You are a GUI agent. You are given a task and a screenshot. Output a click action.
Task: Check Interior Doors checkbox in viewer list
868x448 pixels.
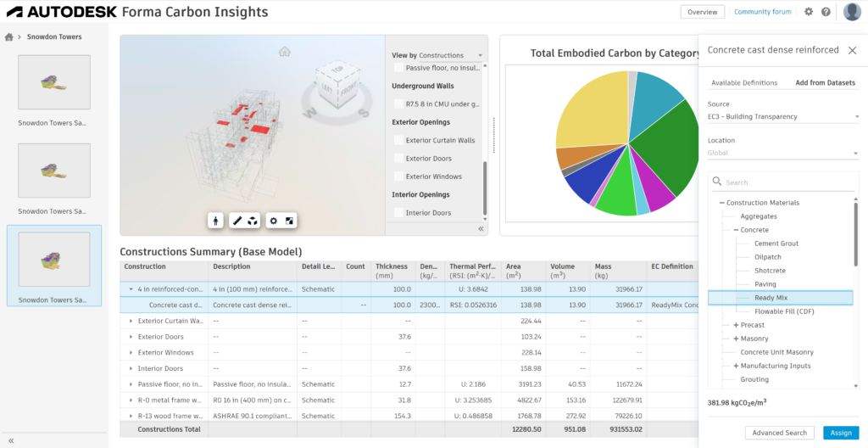(398, 213)
